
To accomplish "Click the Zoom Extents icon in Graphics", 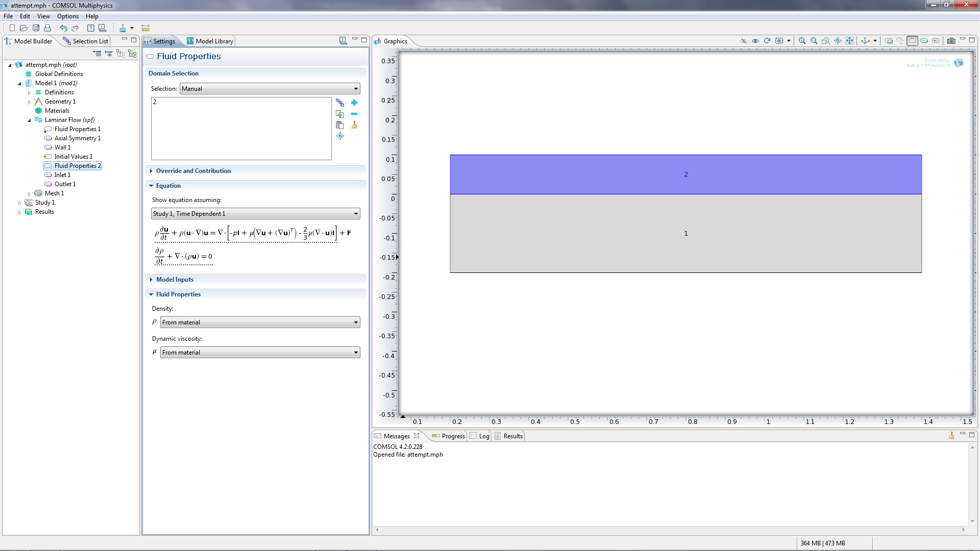I will pos(849,41).
